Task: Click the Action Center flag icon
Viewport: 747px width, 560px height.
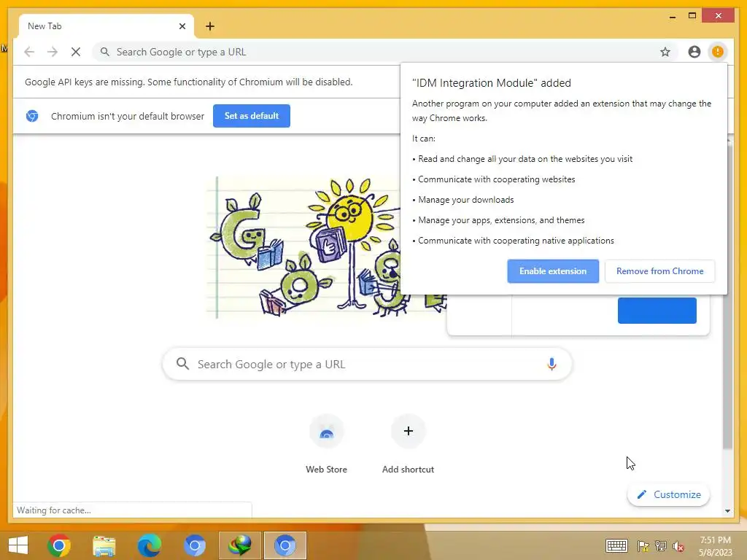Action: pyautogui.click(x=643, y=545)
